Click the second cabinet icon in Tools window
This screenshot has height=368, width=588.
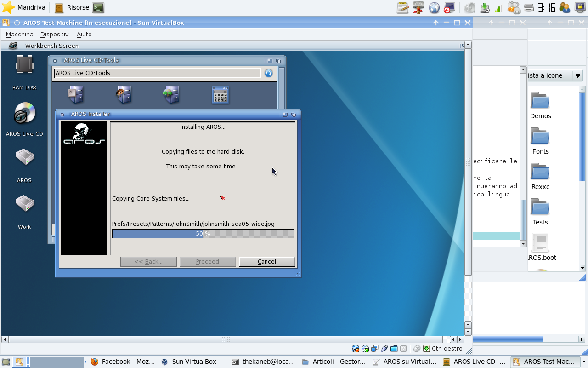point(124,95)
